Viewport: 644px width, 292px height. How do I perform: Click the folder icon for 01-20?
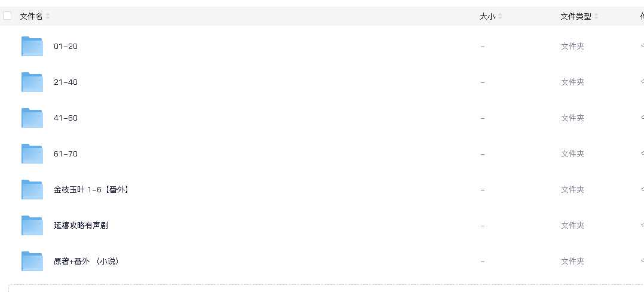click(32, 47)
